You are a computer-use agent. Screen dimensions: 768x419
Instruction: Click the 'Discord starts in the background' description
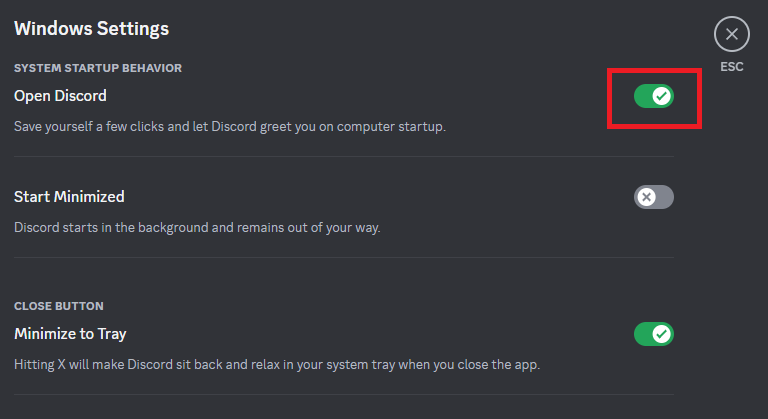(x=197, y=227)
